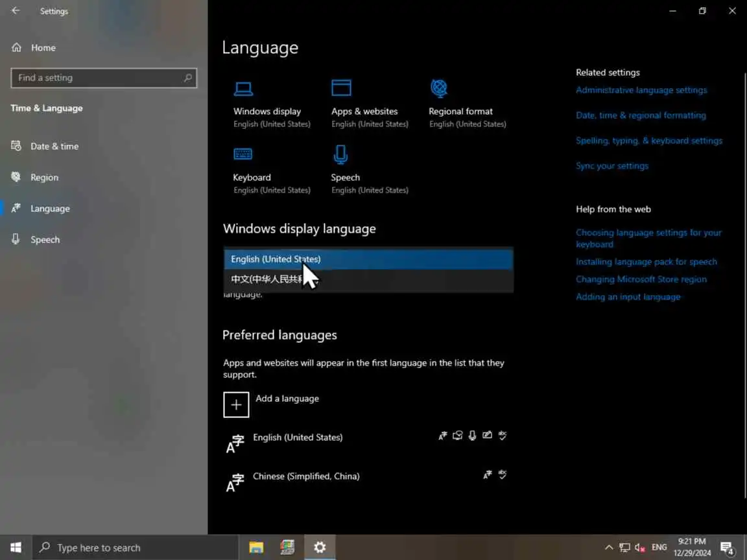Open Choosing language settings for your keyboard help
The image size is (747, 560).
tap(648, 238)
